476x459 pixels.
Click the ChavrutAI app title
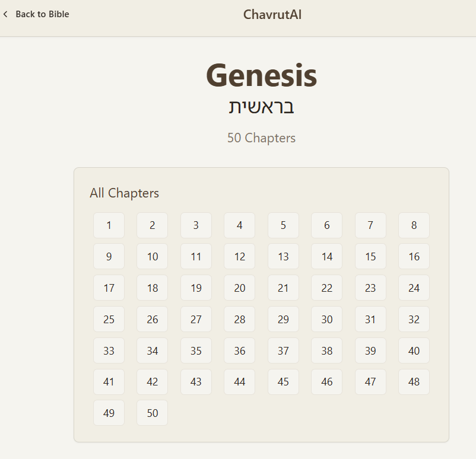[x=272, y=15]
